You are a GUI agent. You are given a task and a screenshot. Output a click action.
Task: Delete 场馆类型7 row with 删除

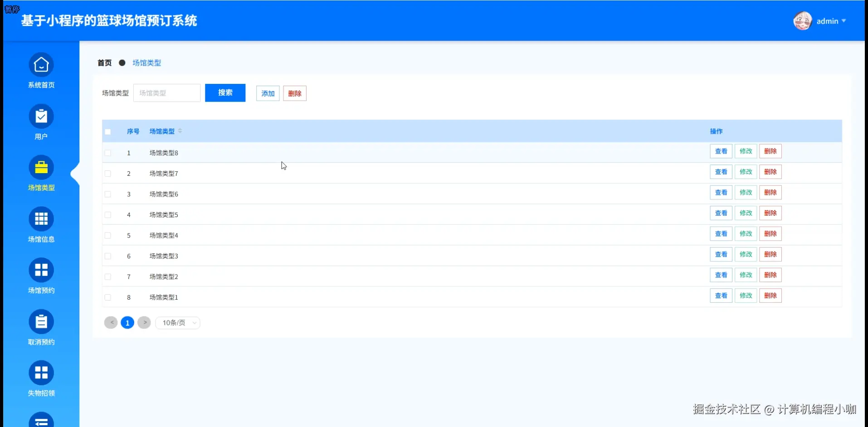pyautogui.click(x=770, y=172)
